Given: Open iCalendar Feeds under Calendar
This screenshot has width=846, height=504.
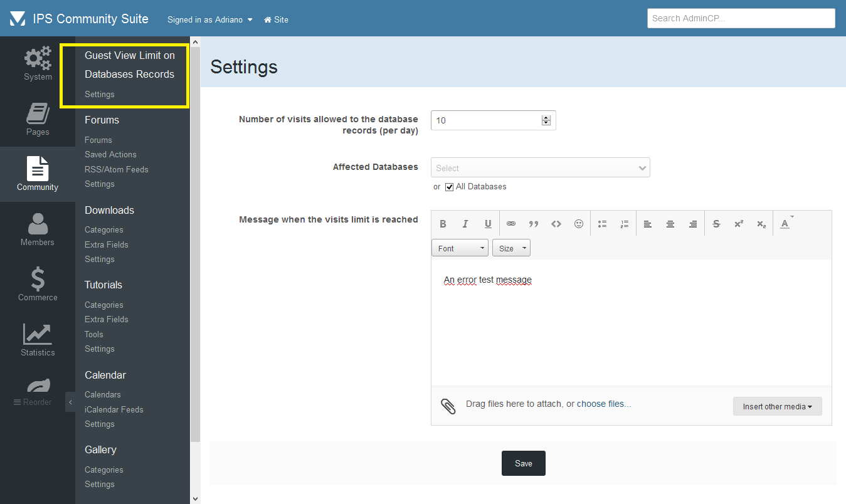Looking at the screenshot, I should (114, 409).
